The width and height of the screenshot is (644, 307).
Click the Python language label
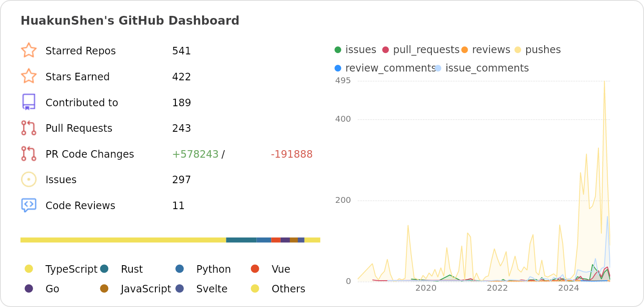tap(213, 269)
